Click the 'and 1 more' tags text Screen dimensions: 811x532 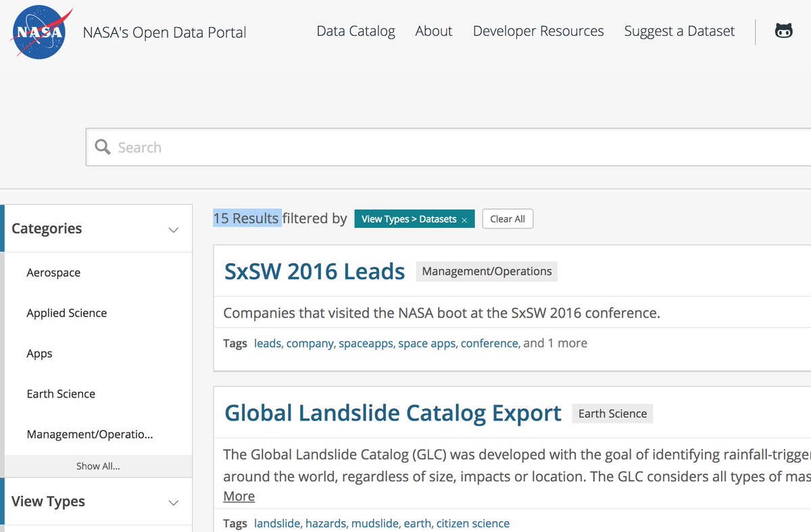(x=556, y=343)
